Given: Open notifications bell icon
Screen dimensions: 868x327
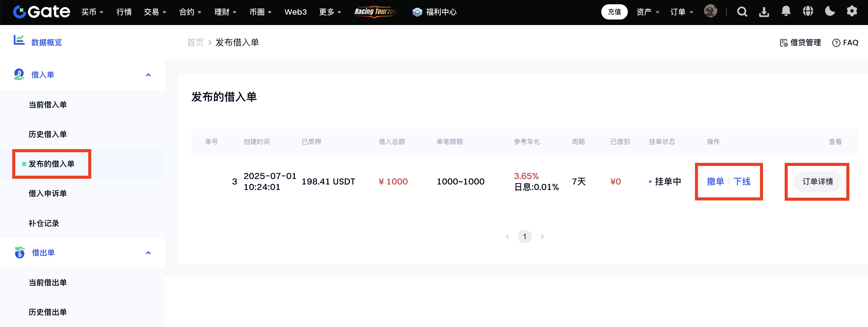Looking at the screenshot, I should pos(786,12).
